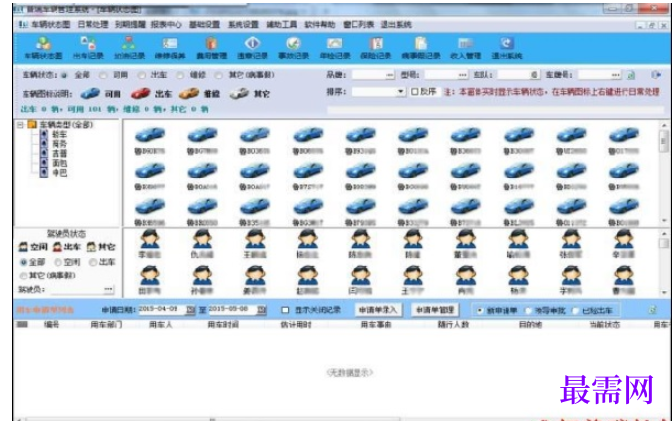Open the 型号 picker ellipsis
Viewport: 672px width, 421px height.
tap(462, 75)
